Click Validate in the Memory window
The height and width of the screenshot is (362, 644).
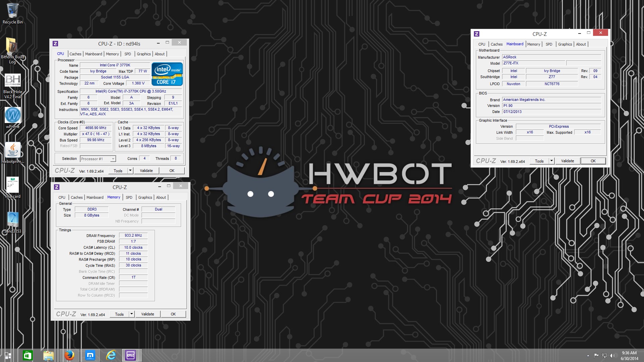point(148,314)
